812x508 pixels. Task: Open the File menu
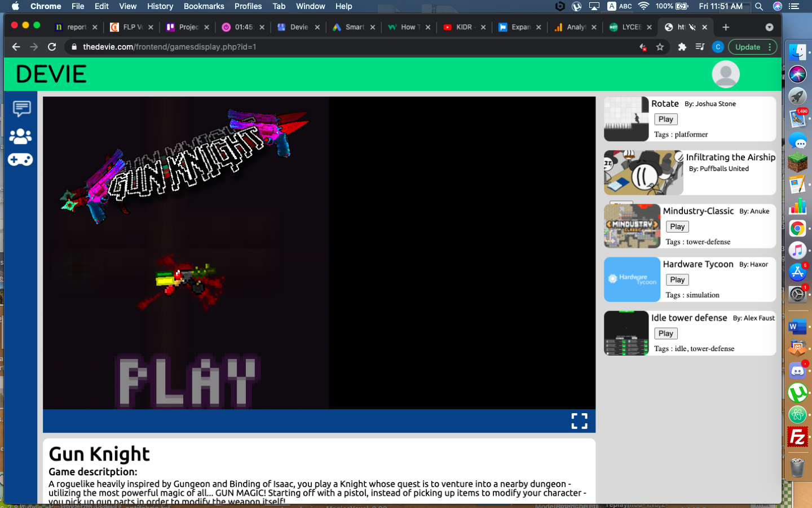[78, 6]
